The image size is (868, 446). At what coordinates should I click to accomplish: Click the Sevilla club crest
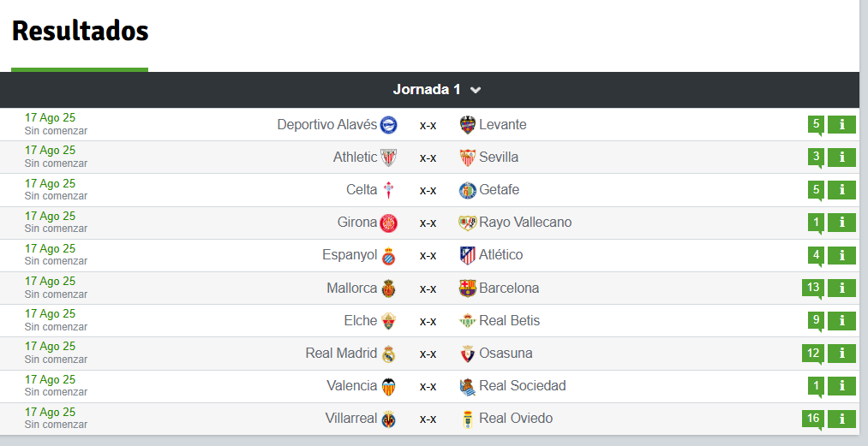click(468, 158)
